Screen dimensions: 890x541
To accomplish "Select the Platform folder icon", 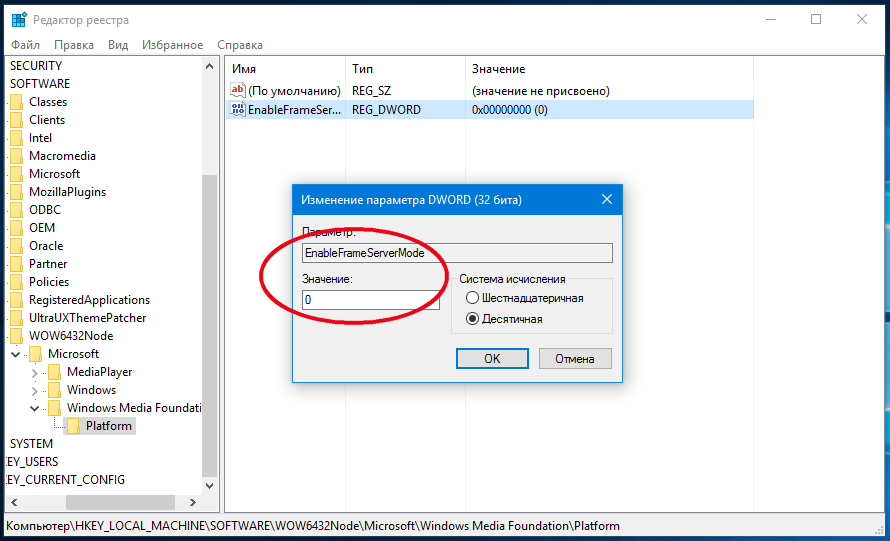I will pyautogui.click(x=74, y=426).
